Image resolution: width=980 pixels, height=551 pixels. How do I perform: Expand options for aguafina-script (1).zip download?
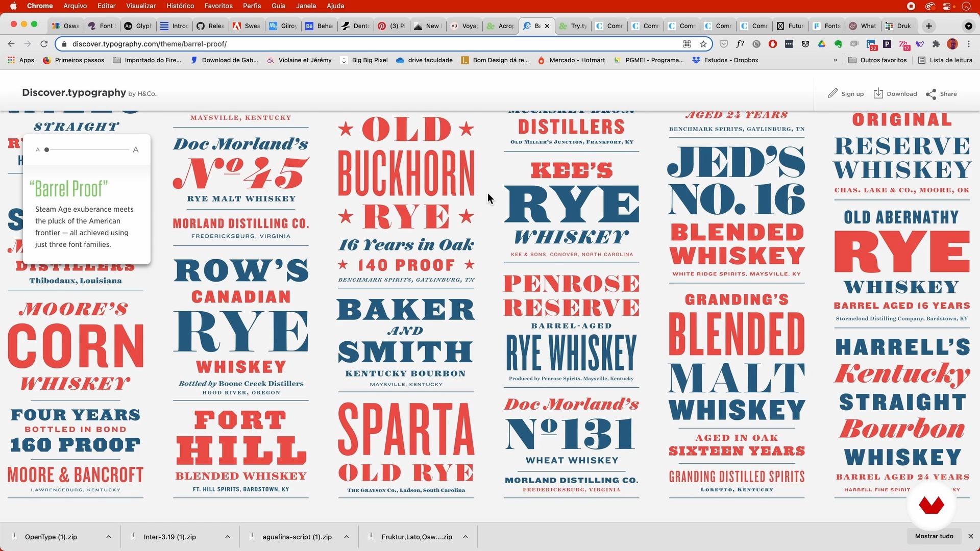click(347, 537)
